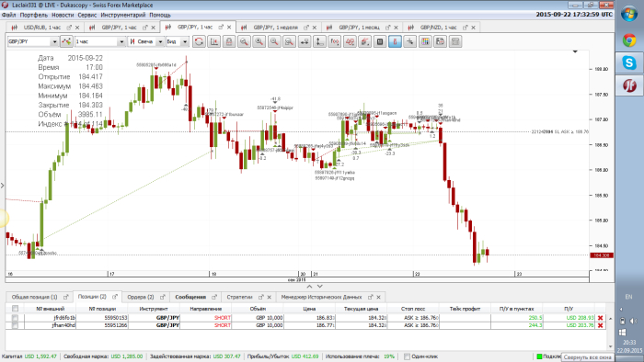The width and height of the screenshot is (644, 362).
Task: Click the zoom-in magnifier with plus sign
Action: tap(259, 41)
